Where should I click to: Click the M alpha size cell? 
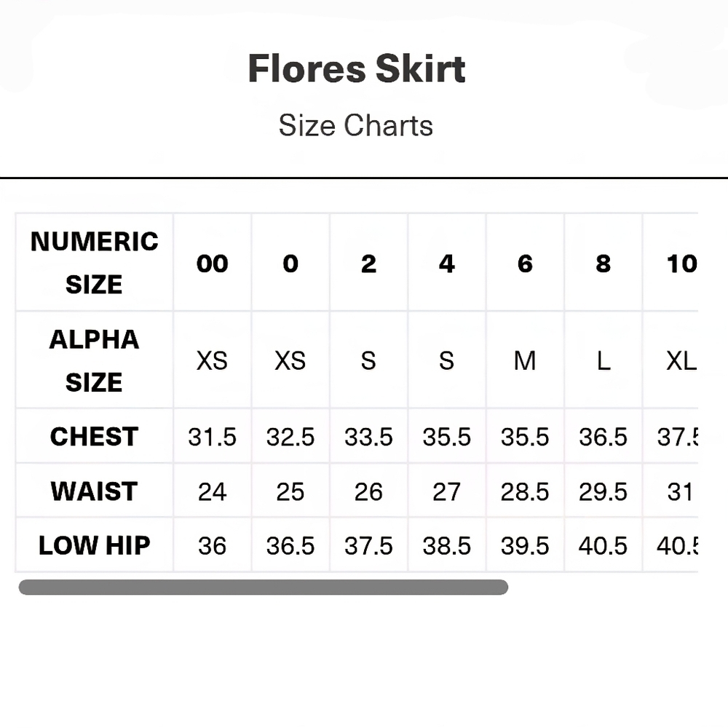coord(525,360)
